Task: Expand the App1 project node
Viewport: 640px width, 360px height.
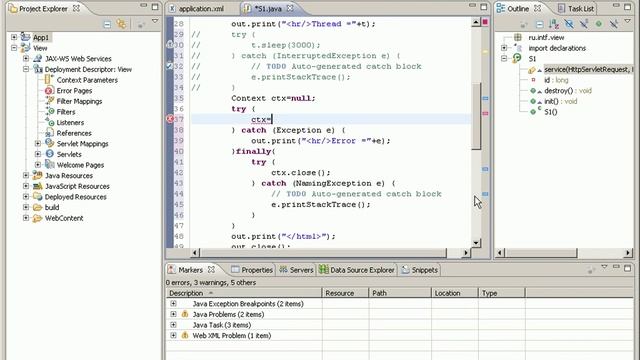Action: point(14,37)
